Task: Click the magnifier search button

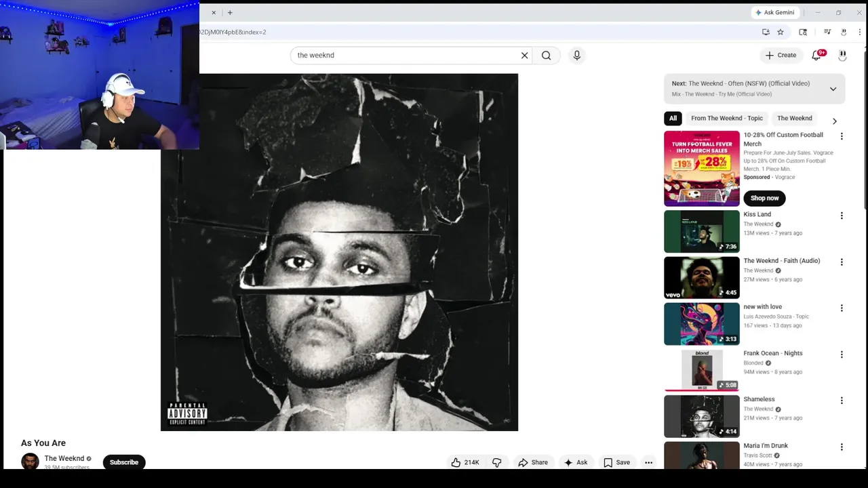Action: coord(547,56)
